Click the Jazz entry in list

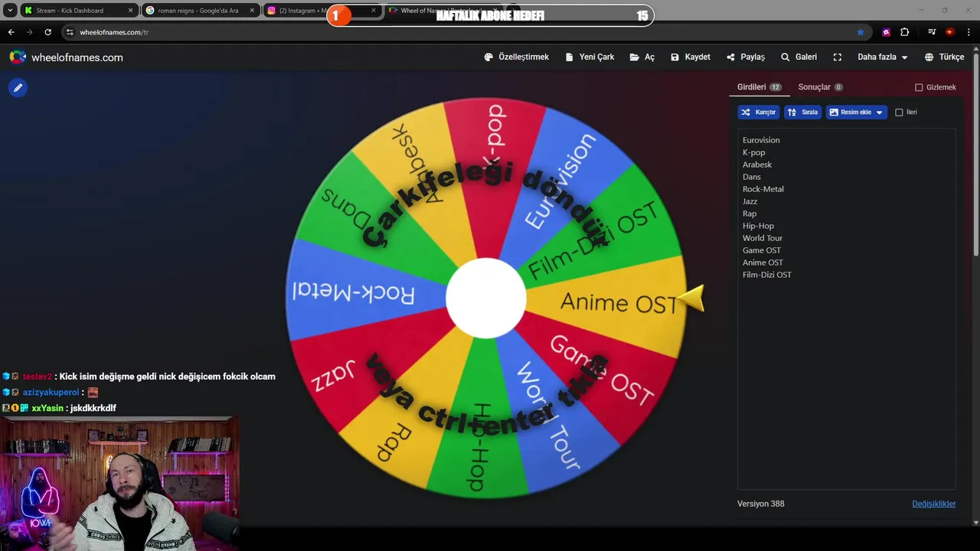pos(750,201)
